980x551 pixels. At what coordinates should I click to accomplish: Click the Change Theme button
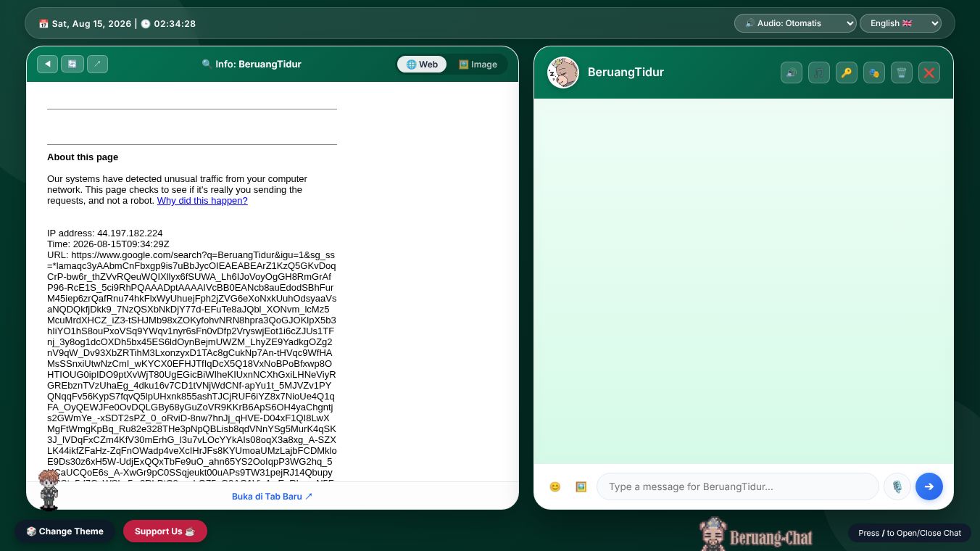click(x=65, y=531)
